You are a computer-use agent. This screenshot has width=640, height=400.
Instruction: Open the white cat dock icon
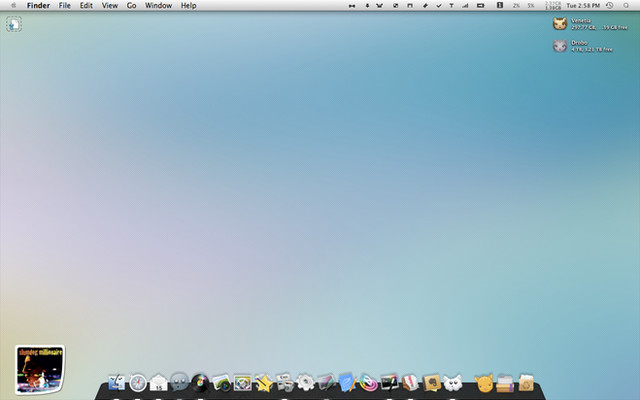(452, 383)
